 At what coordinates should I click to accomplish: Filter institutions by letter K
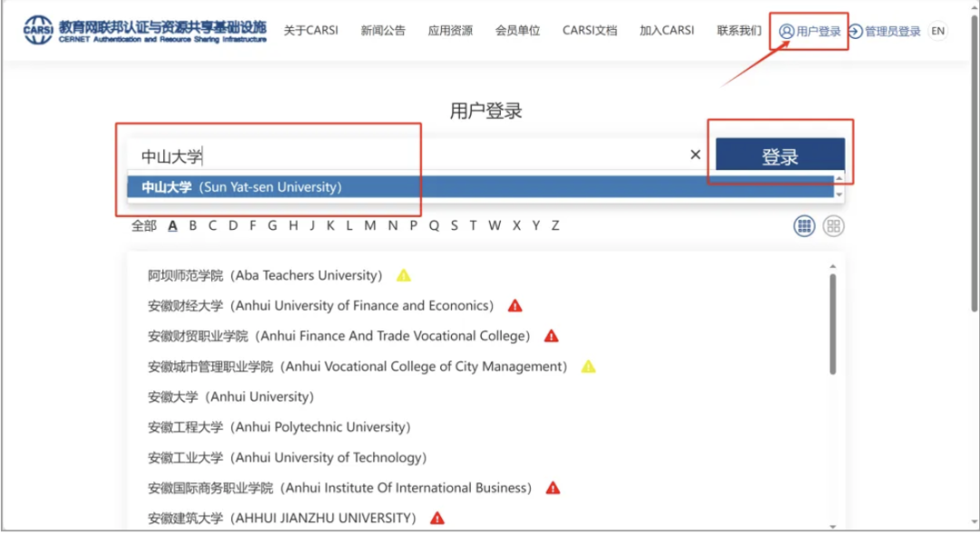coord(330,226)
